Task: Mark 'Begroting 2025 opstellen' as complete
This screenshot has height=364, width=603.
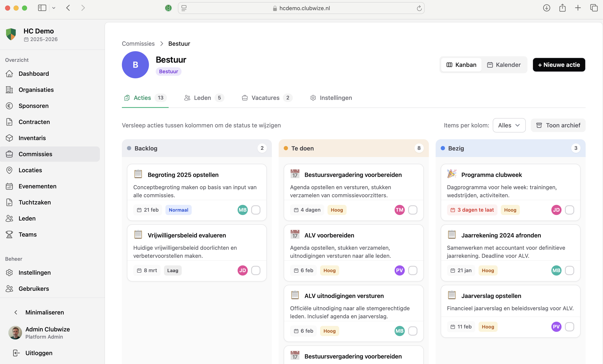Action: (x=256, y=210)
